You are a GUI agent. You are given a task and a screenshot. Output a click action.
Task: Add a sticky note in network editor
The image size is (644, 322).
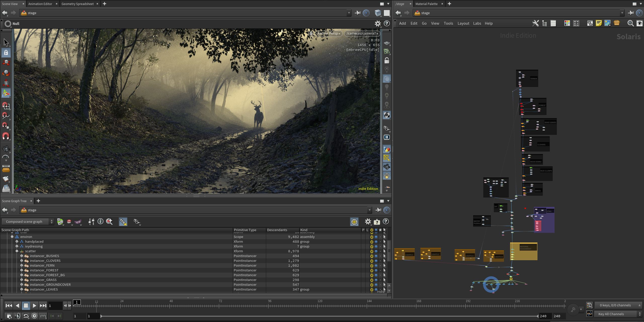[x=599, y=23]
